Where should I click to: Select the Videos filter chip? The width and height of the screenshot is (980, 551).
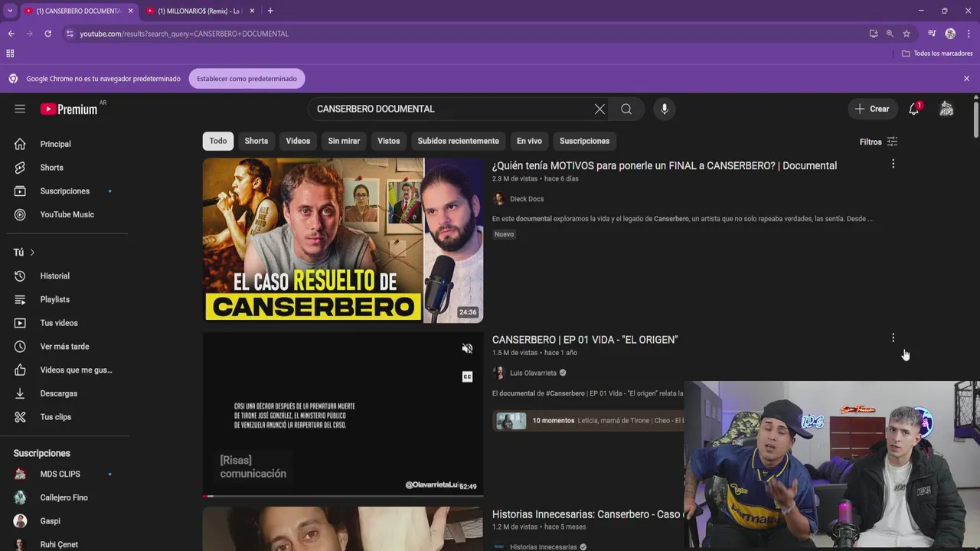[298, 141]
